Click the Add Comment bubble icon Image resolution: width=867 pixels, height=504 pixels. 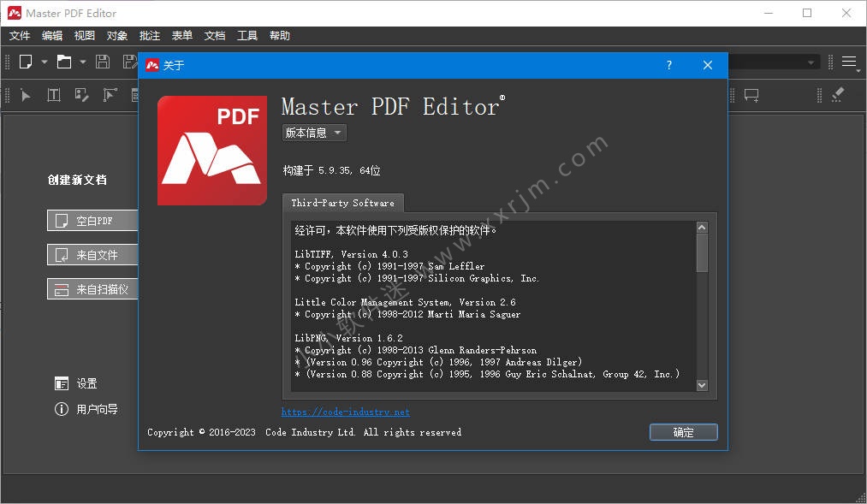(x=751, y=95)
